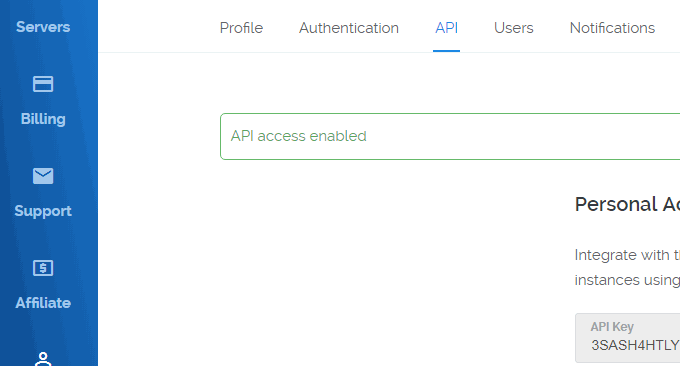The width and height of the screenshot is (680, 366).
Task: Click the text starting with instances using
Action: [x=627, y=280]
